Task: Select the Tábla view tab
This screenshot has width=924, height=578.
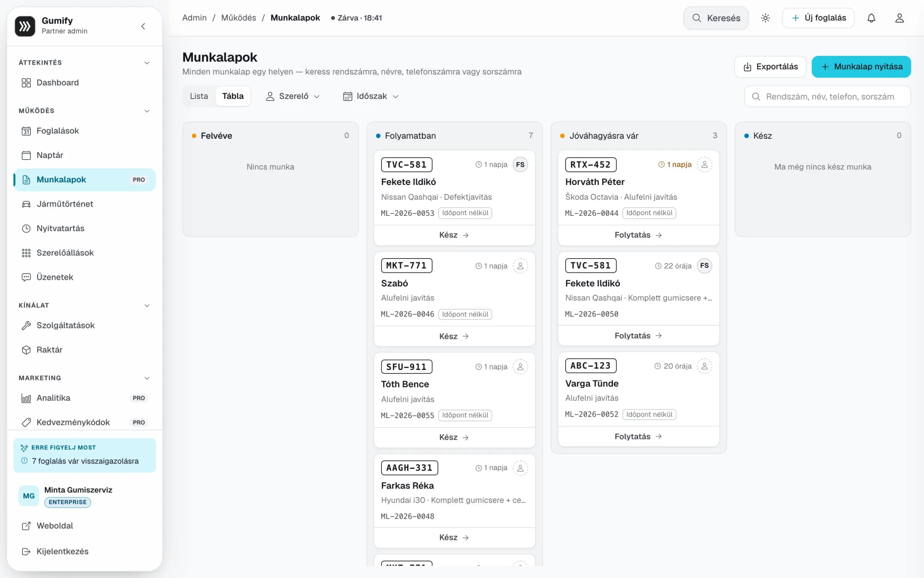Action: point(233,96)
